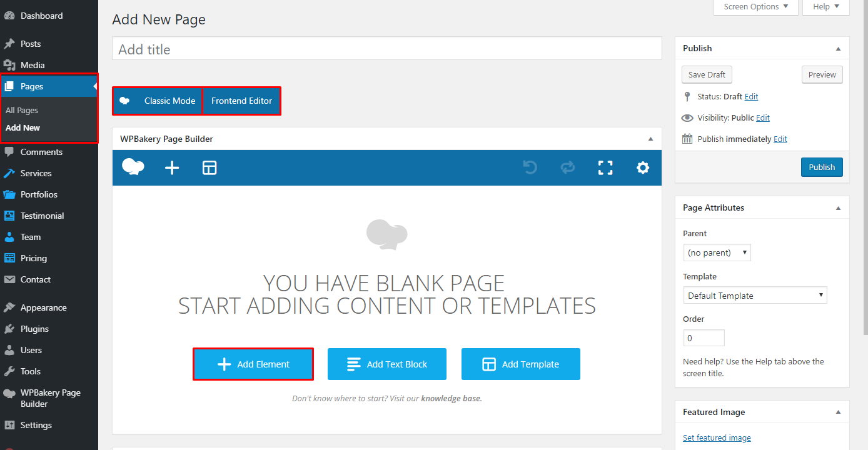The image size is (868, 450).
Task: Open Plugins in the sidebar
Action: pos(49,329)
